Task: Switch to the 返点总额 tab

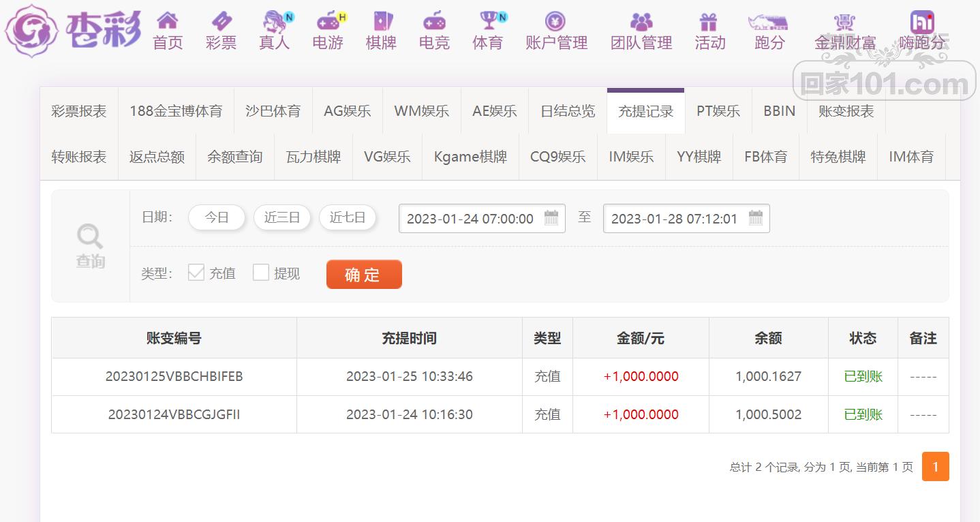Action: (157, 157)
